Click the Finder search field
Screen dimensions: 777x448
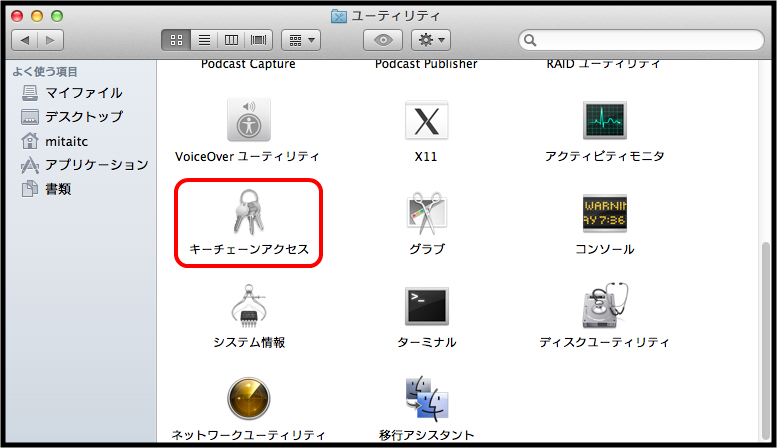click(640, 40)
